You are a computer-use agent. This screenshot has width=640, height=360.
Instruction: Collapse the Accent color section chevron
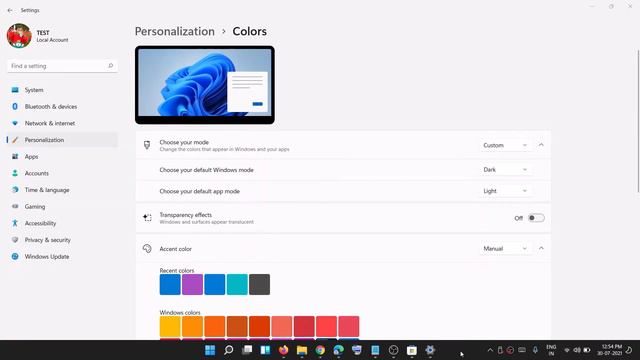[541, 248]
